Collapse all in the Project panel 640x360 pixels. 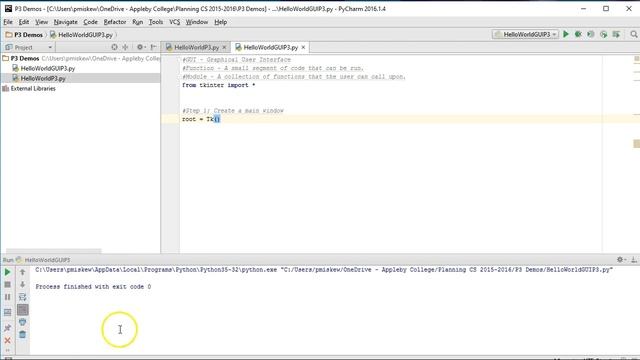pyautogui.click(x=125, y=47)
